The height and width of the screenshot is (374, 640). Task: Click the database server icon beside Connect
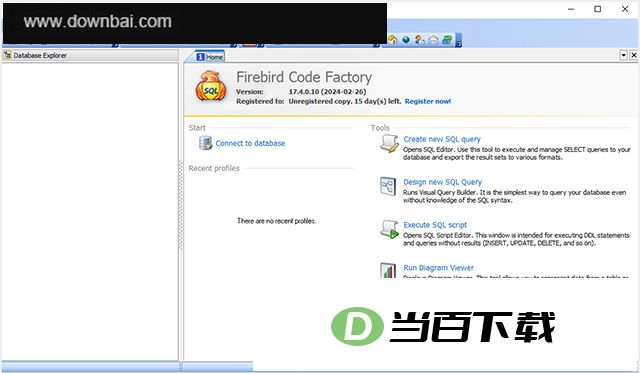[x=205, y=143]
